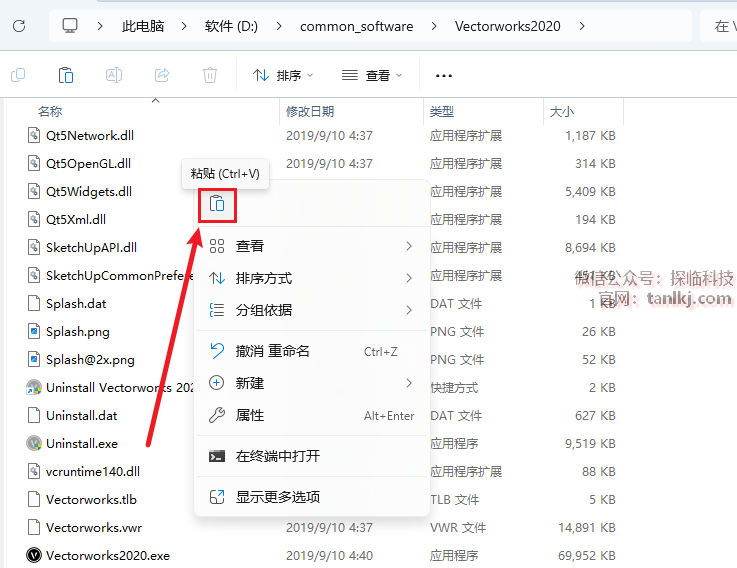Select the Splash.dat file icon
This screenshot has height=568, width=737.
pos(33,303)
